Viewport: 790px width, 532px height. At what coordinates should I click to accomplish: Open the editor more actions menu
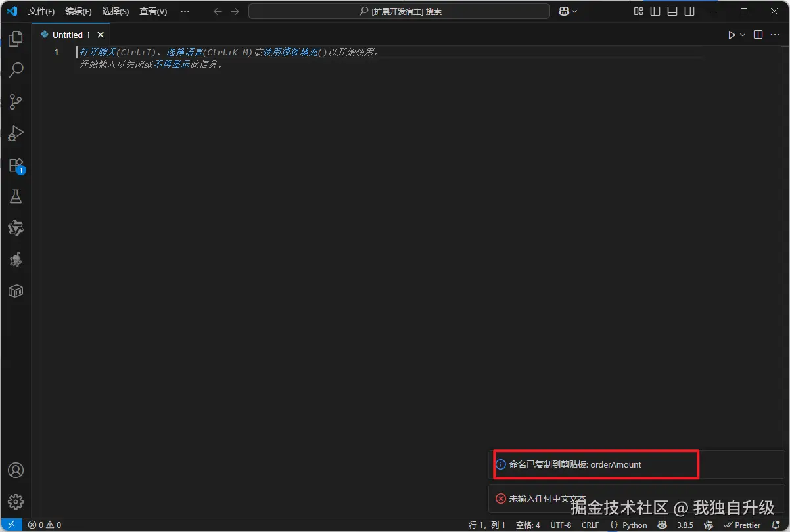click(774, 34)
